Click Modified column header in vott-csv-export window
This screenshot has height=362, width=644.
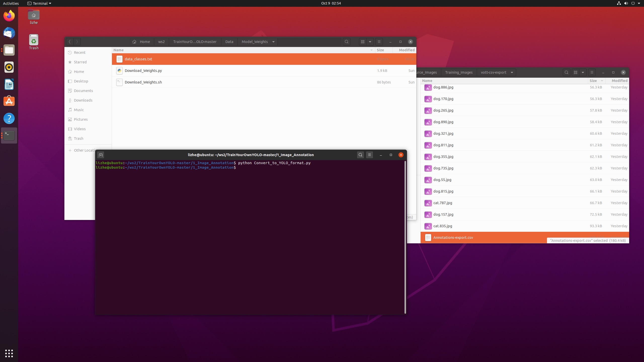(x=617, y=81)
